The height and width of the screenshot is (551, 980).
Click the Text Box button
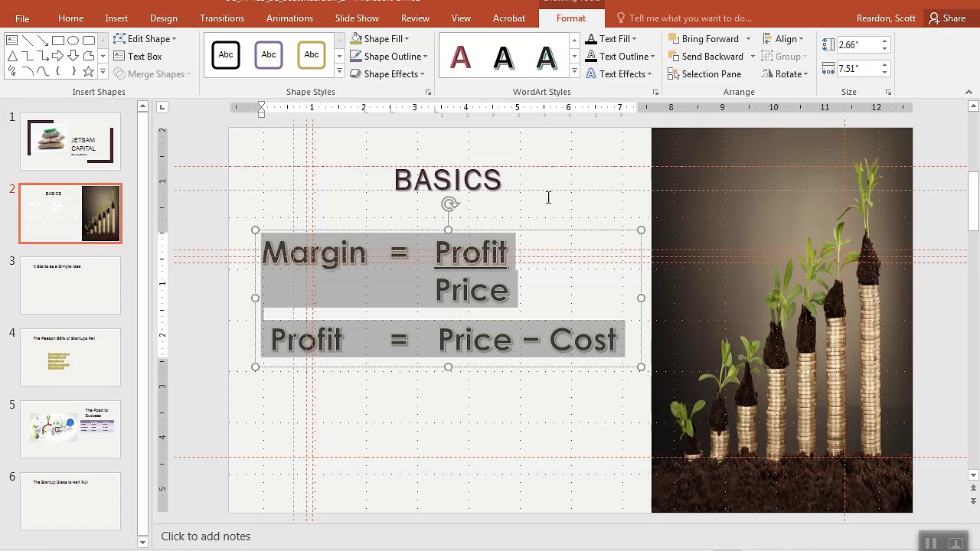[x=138, y=56]
